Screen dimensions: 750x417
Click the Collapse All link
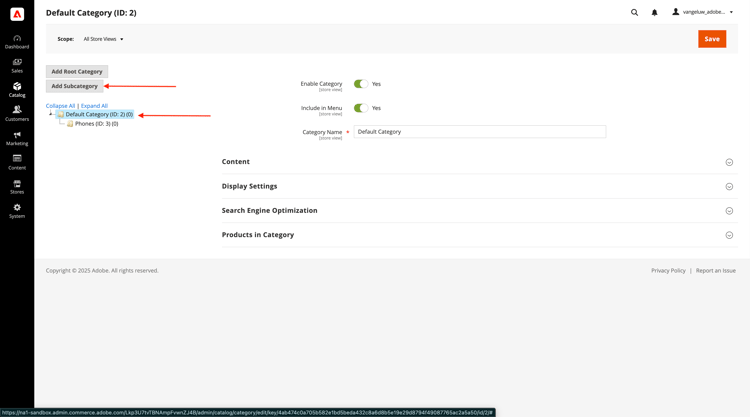(60, 106)
